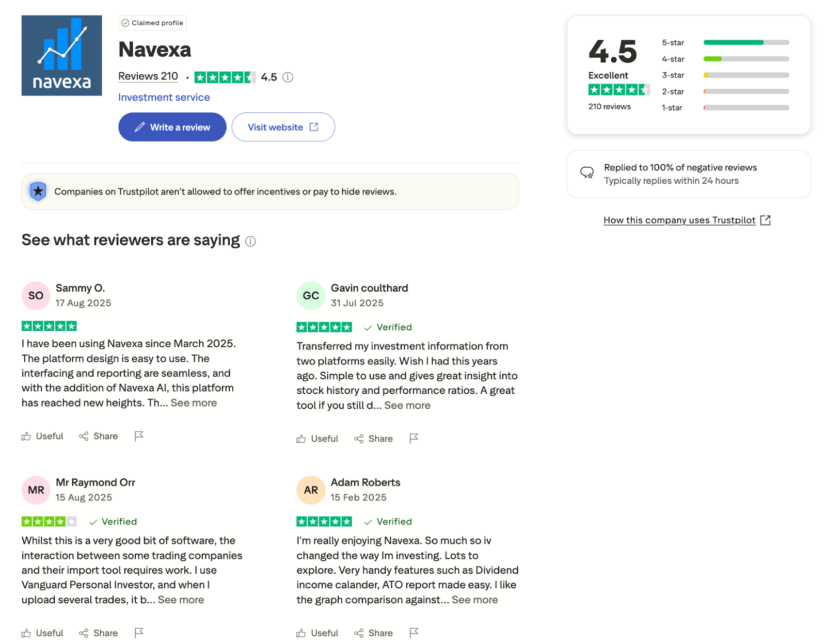Screen dimensions: 826x644
Task: Open Adam Roberts reviewer name
Action: click(366, 482)
